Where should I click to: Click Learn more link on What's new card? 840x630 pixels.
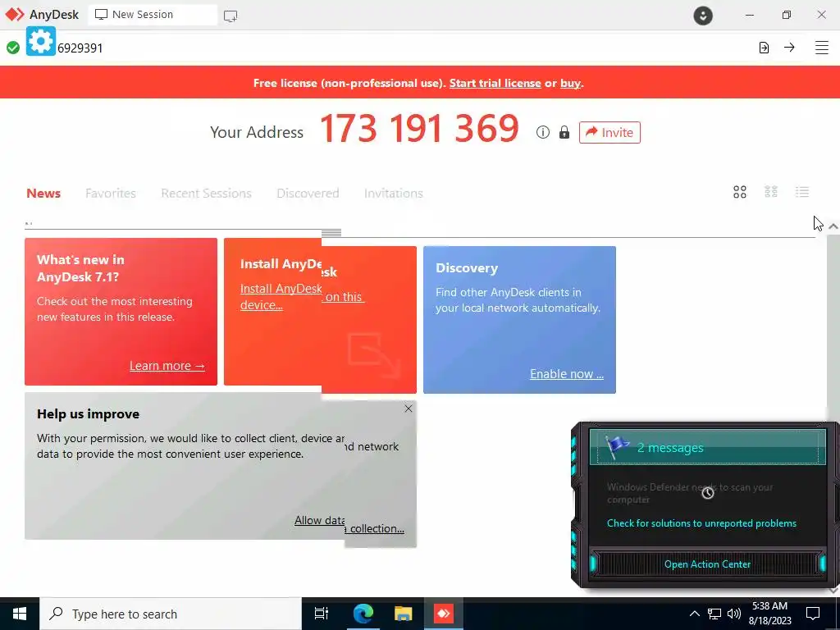pos(167,366)
